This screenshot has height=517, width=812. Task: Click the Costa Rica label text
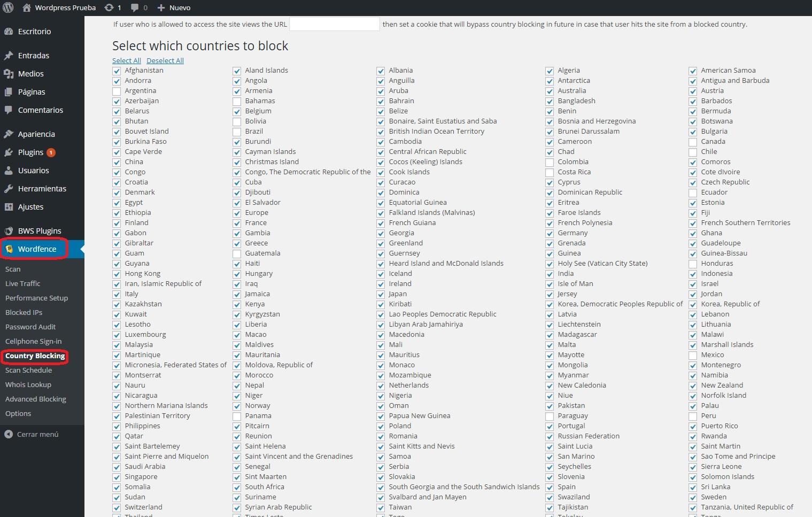[x=574, y=172]
